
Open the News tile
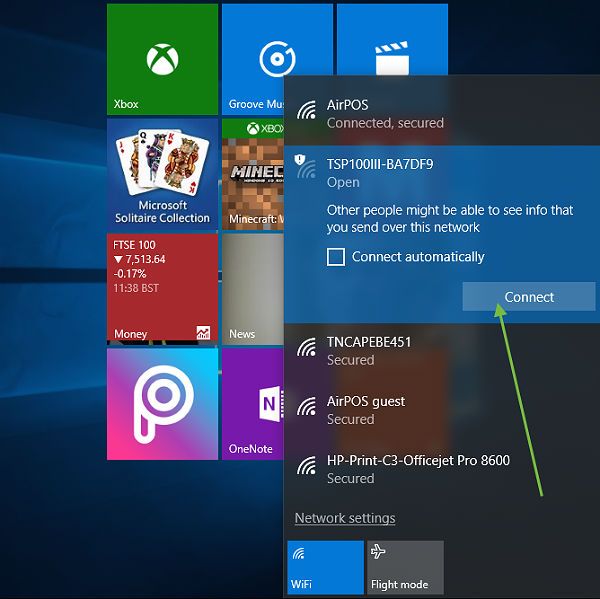[253, 287]
